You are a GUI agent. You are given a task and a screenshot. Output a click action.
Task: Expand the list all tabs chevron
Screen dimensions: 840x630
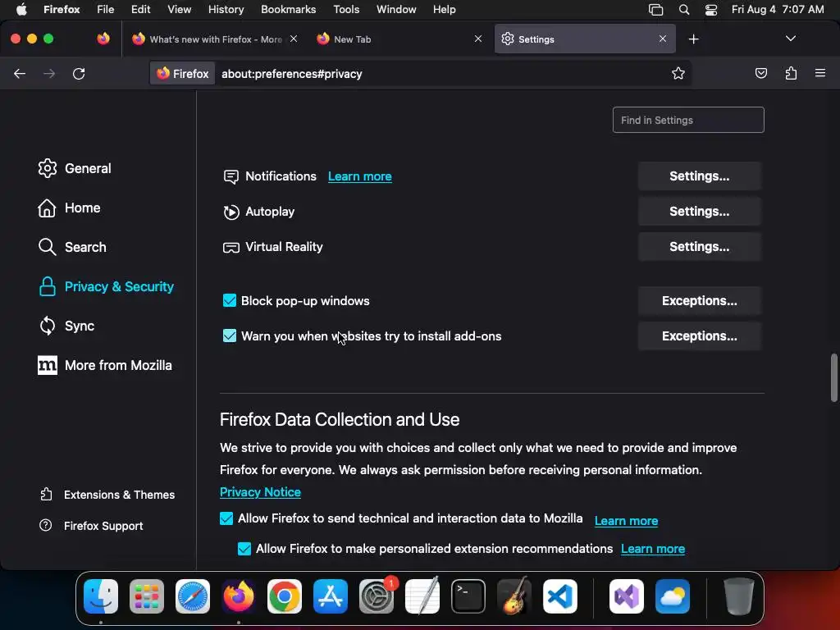(790, 39)
